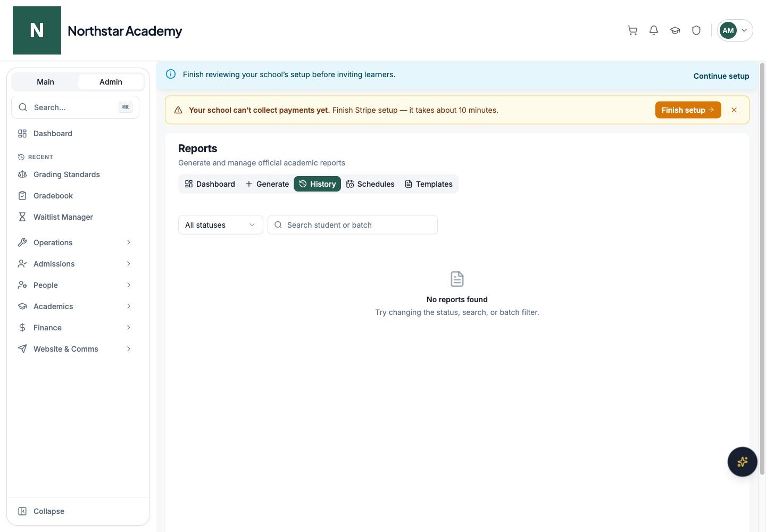This screenshot has width=766, height=532.
Task: Click the Finish setup button
Action: coord(688,110)
